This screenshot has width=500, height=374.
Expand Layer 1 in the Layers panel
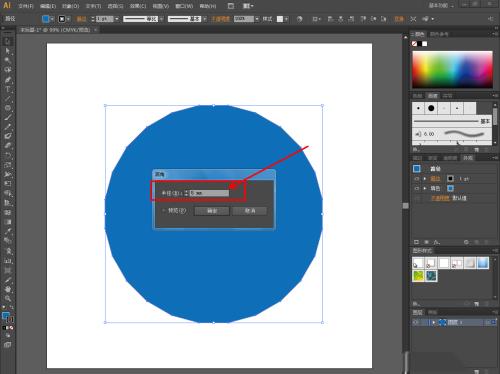(433, 322)
